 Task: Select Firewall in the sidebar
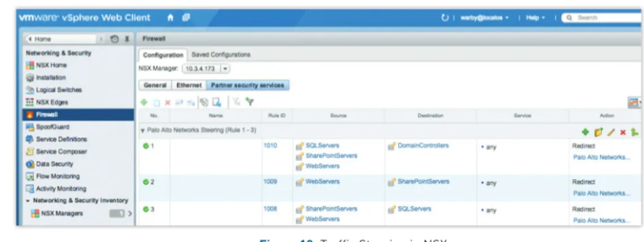click(x=79, y=115)
